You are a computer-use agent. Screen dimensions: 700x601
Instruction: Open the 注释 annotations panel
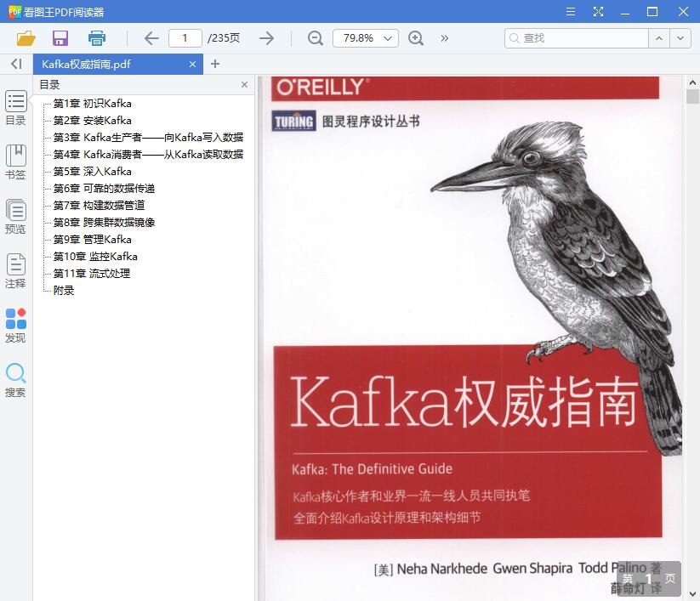tap(15, 271)
